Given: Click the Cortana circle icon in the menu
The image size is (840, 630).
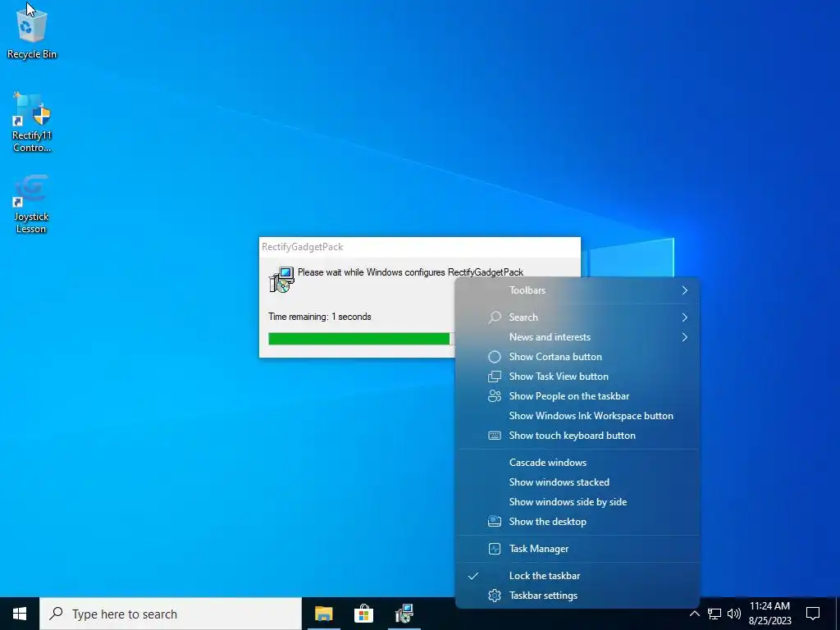Looking at the screenshot, I should (495, 357).
